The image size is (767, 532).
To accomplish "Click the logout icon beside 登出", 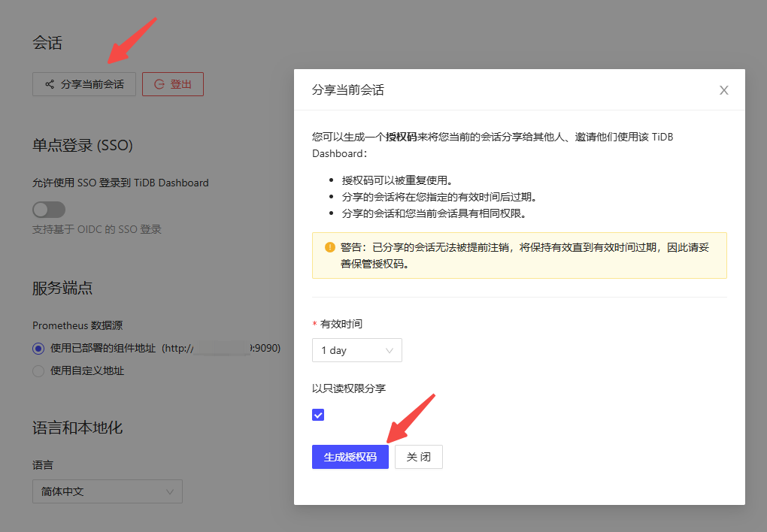I will pos(159,84).
